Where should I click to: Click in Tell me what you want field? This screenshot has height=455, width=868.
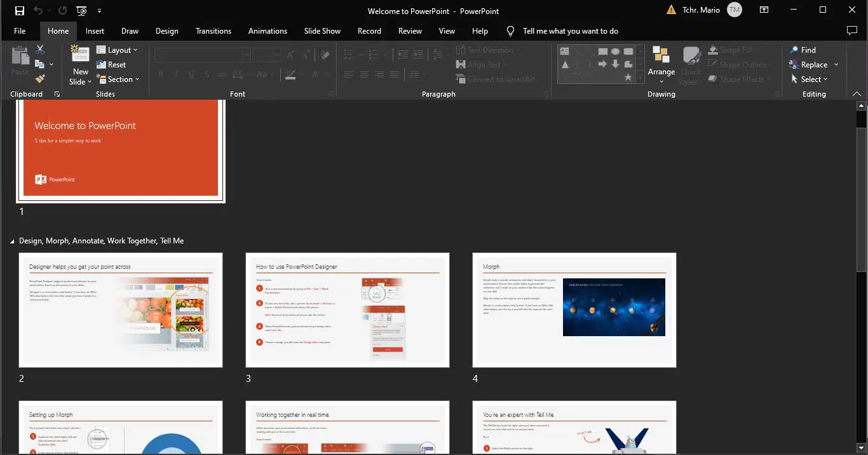tap(571, 31)
